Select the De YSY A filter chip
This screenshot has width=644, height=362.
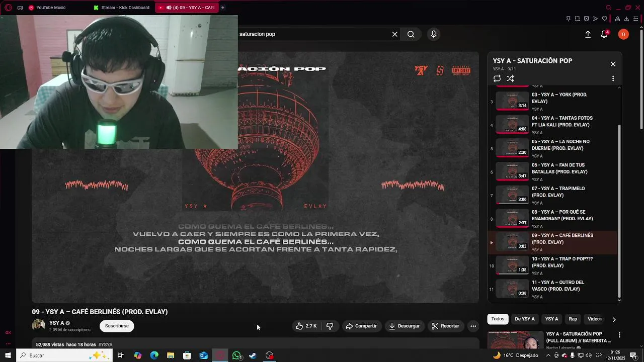coord(525,319)
